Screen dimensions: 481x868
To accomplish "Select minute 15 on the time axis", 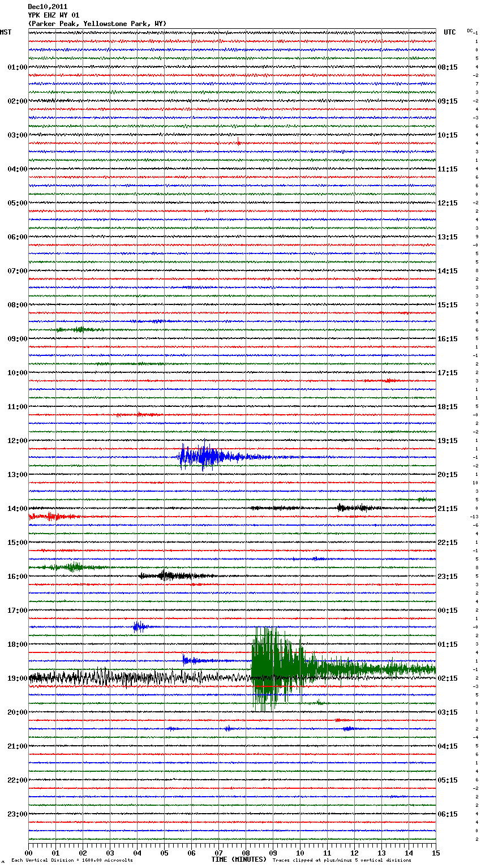I will 436,853.
